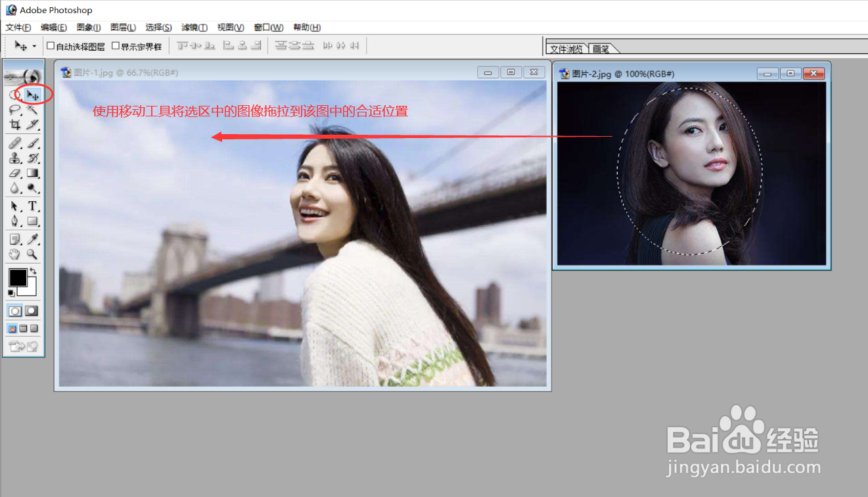Open the 图象(I) menu
Image resolution: width=868 pixels, height=497 pixels.
click(x=88, y=27)
